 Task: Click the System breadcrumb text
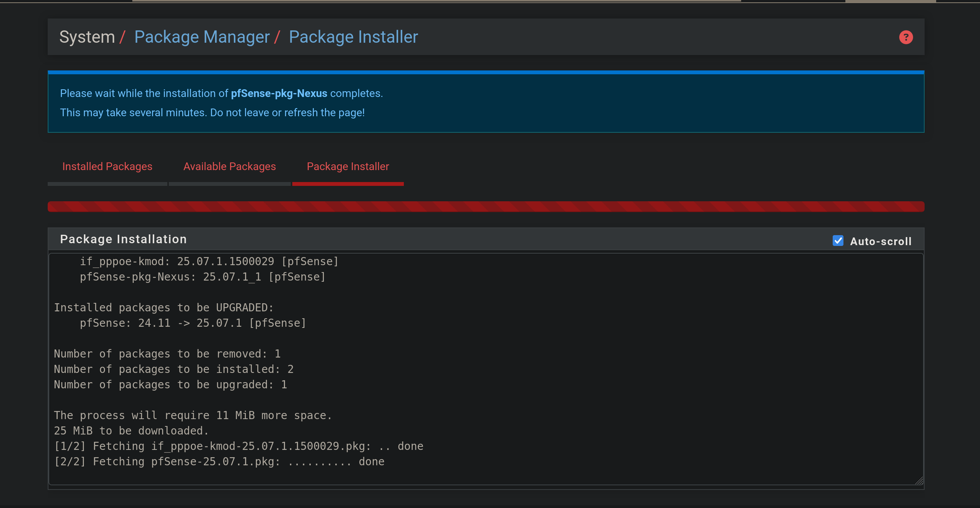click(x=87, y=37)
